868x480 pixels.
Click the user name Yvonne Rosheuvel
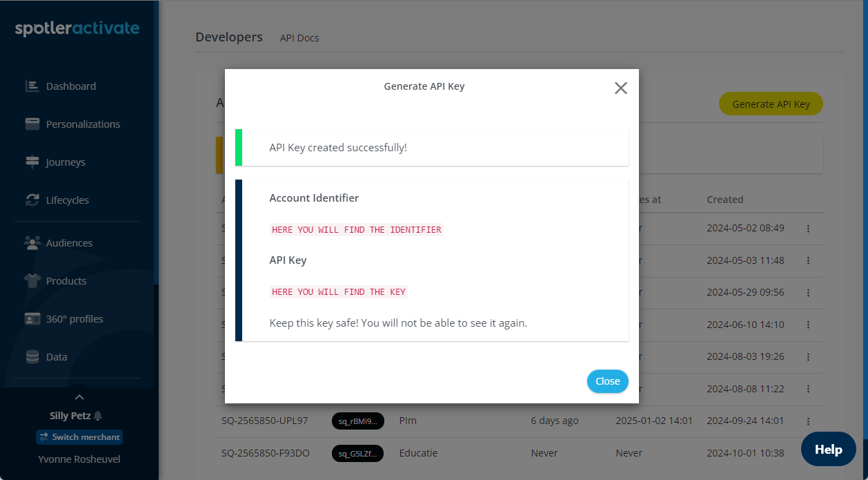tap(79, 459)
